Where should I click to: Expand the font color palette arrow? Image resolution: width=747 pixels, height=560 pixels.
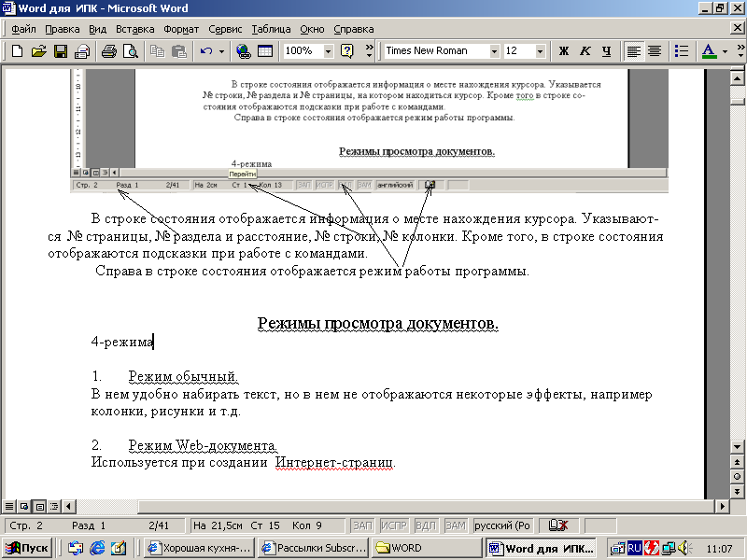point(726,51)
